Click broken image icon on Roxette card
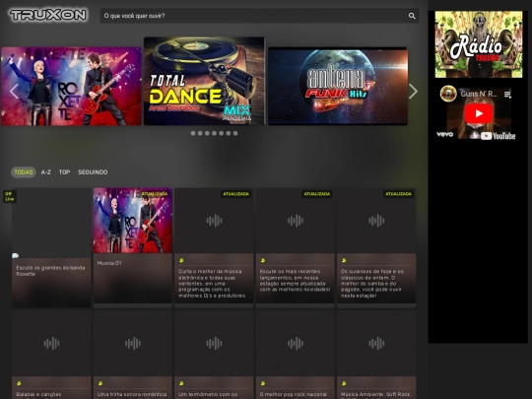 pos(15,255)
